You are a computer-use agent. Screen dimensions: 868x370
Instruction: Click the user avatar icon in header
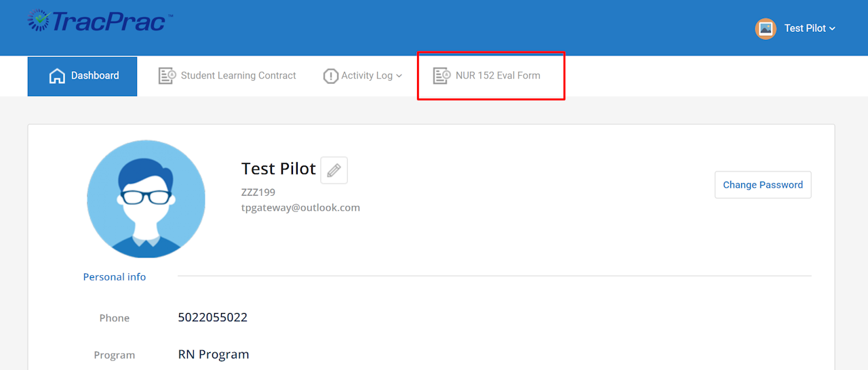click(766, 28)
